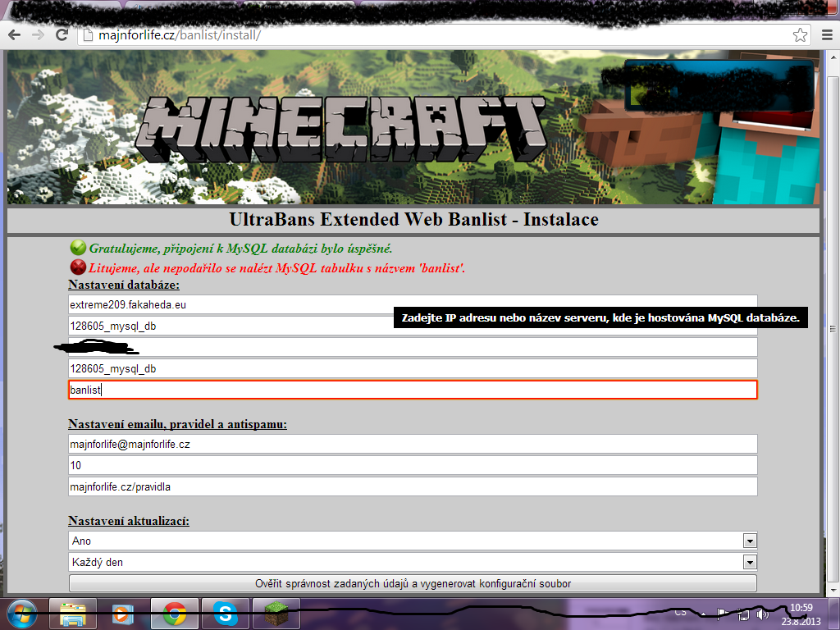Click the field containing 10

(413, 466)
